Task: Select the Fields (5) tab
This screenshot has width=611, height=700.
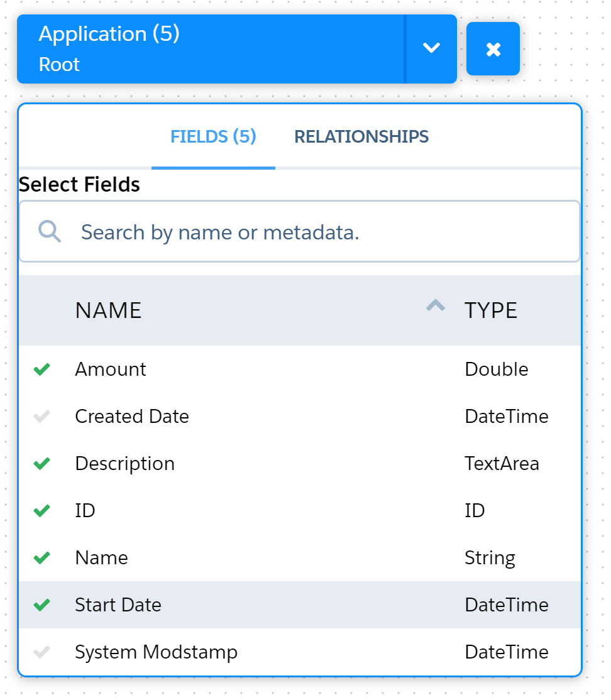Action: coord(213,136)
